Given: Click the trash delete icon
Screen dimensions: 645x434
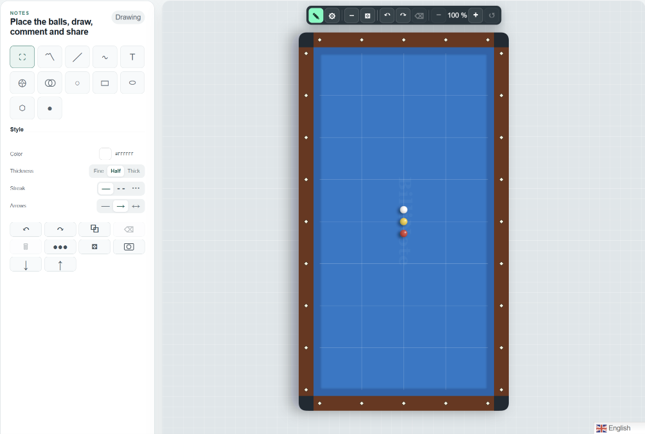Looking at the screenshot, I should [26, 247].
